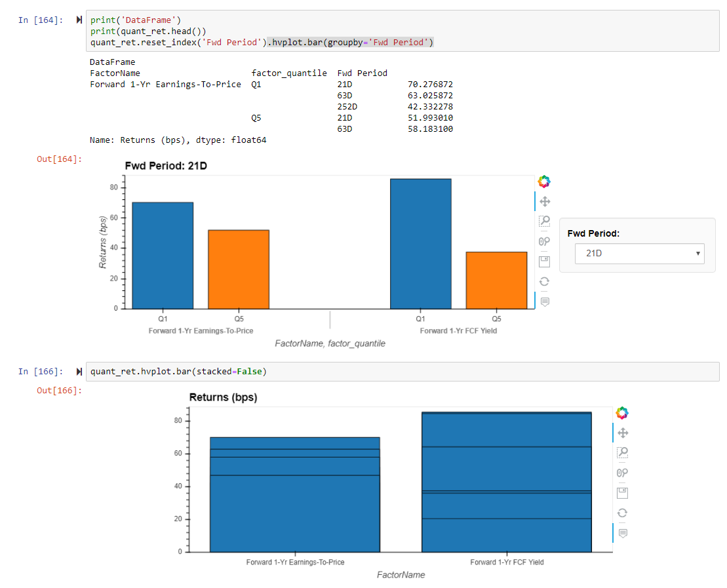
Task: Click the Save tool on the Returns (bps) chart
Action: 623,493
